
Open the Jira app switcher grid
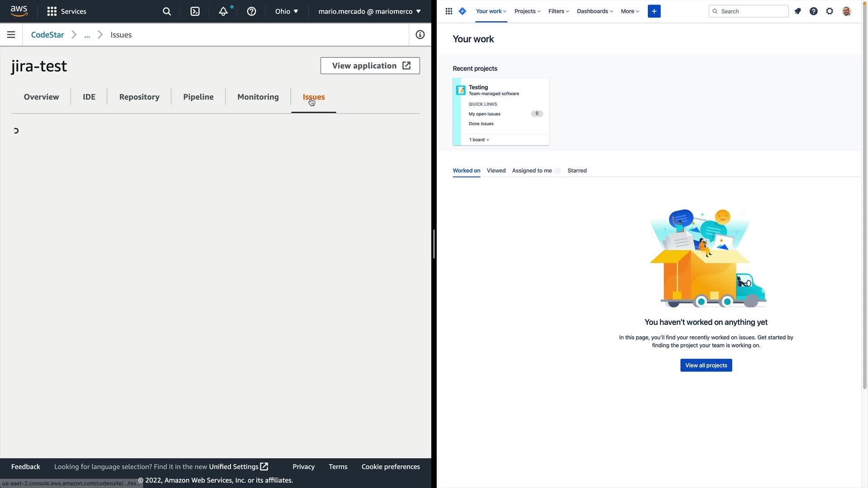[x=448, y=11]
